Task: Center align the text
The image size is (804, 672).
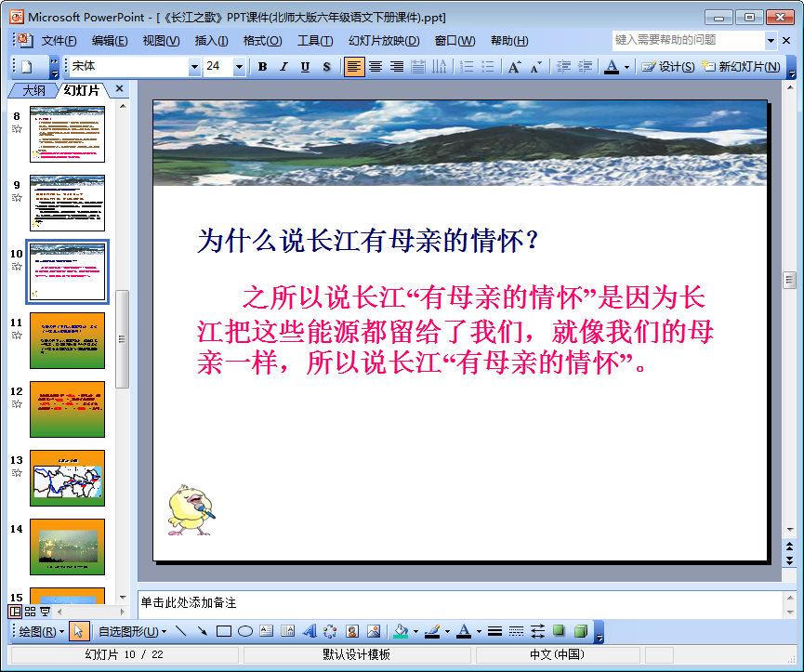Action: point(376,67)
